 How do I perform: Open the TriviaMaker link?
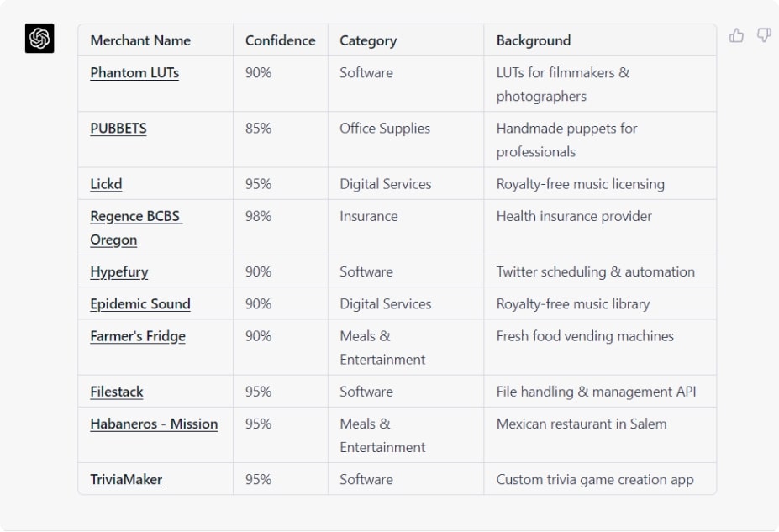(126, 480)
